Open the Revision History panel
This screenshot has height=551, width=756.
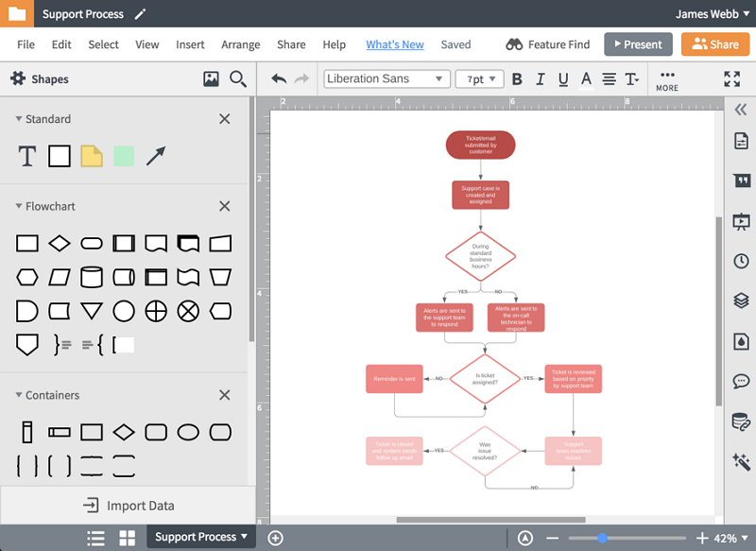(x=743, y=262)
